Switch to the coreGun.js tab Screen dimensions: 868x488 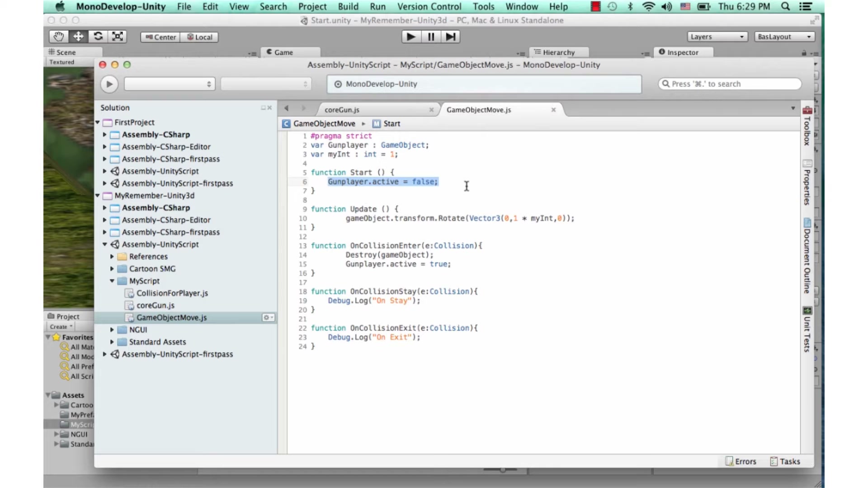point(342,110)
